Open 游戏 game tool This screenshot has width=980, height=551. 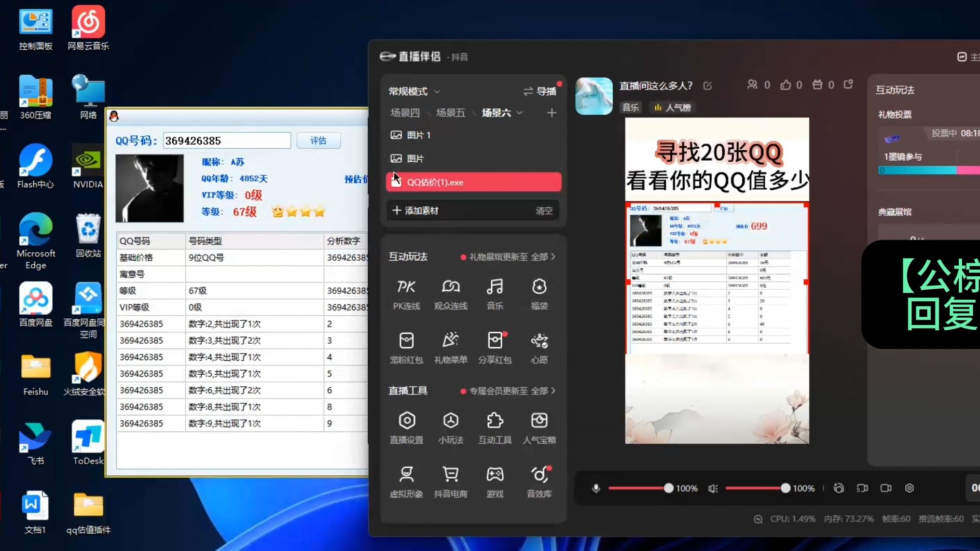pos(495,482)
